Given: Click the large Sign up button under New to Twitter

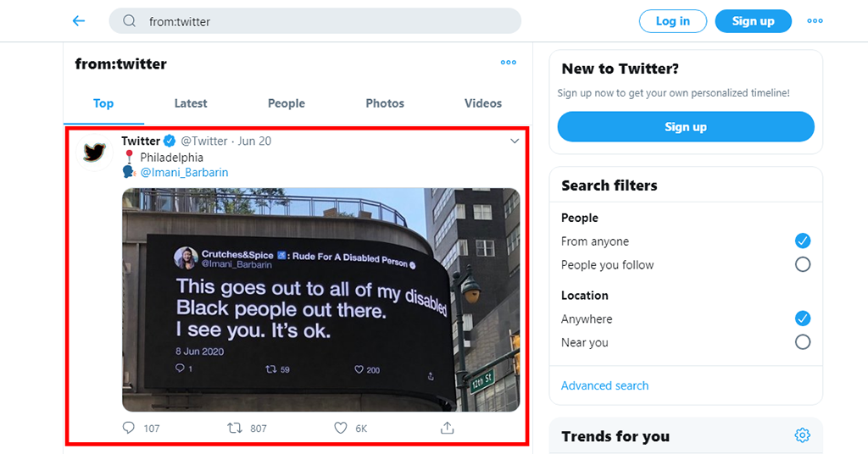Looking at the screenshot, I should [x=685, y=127].
